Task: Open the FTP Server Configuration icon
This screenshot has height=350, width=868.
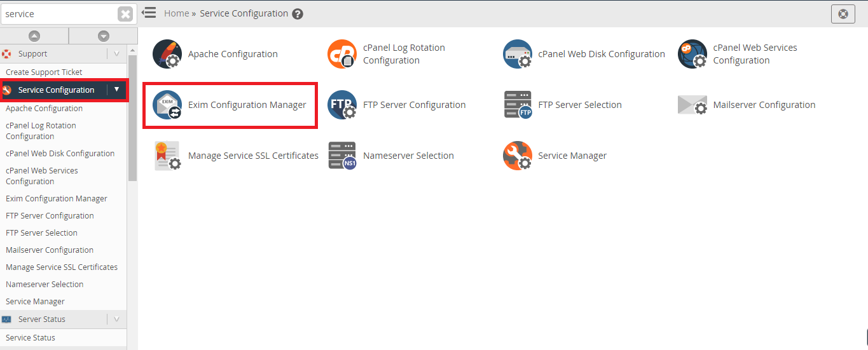Action: 342,105
